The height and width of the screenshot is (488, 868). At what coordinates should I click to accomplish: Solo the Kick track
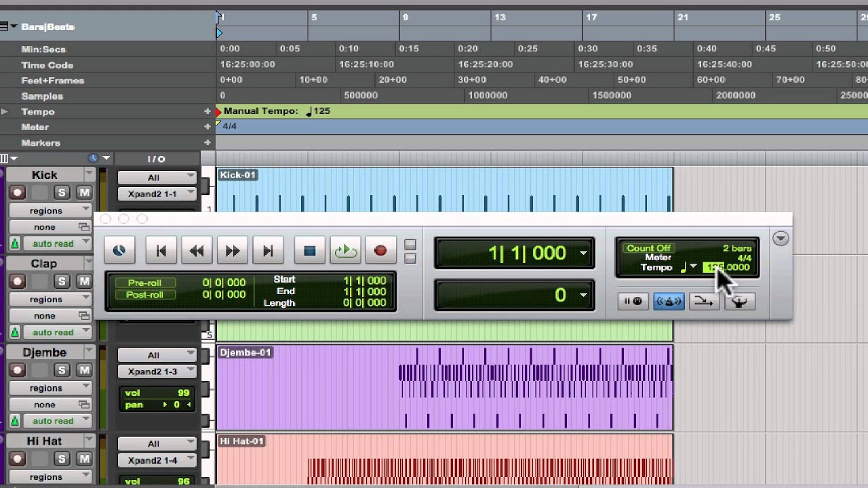coord(62,192)
